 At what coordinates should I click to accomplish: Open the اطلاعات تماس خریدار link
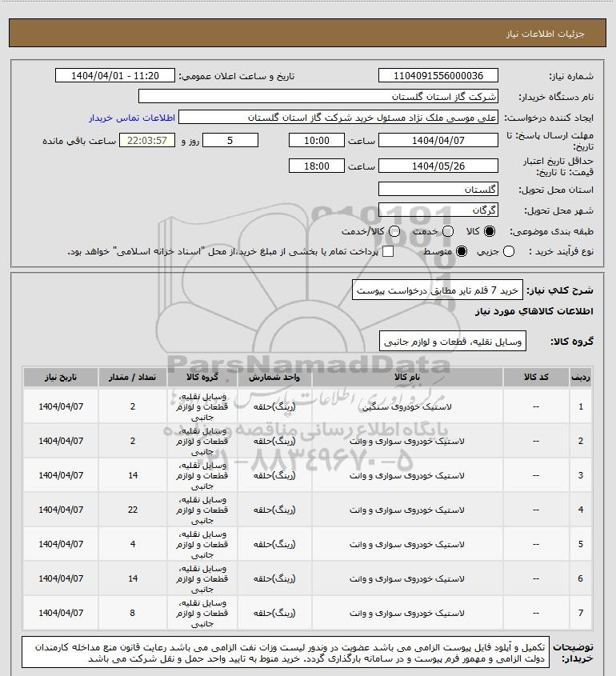pyautogui.click(x=132, y=118)
